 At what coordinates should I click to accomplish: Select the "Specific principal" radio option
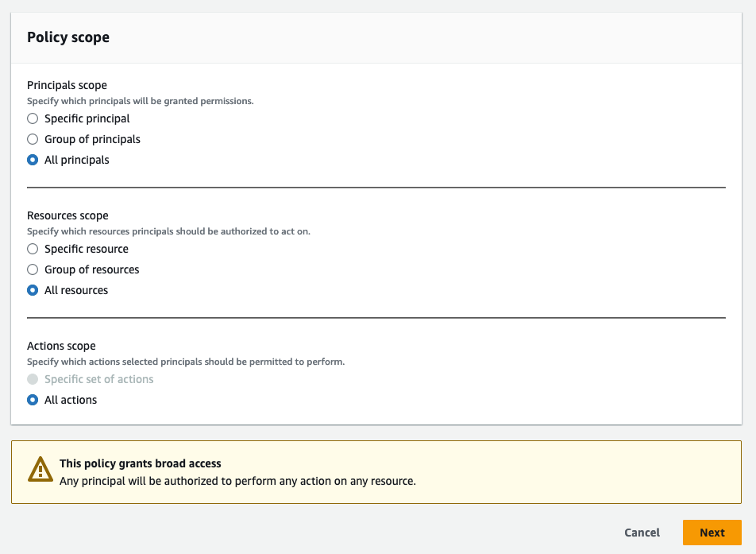coord(33,118)
